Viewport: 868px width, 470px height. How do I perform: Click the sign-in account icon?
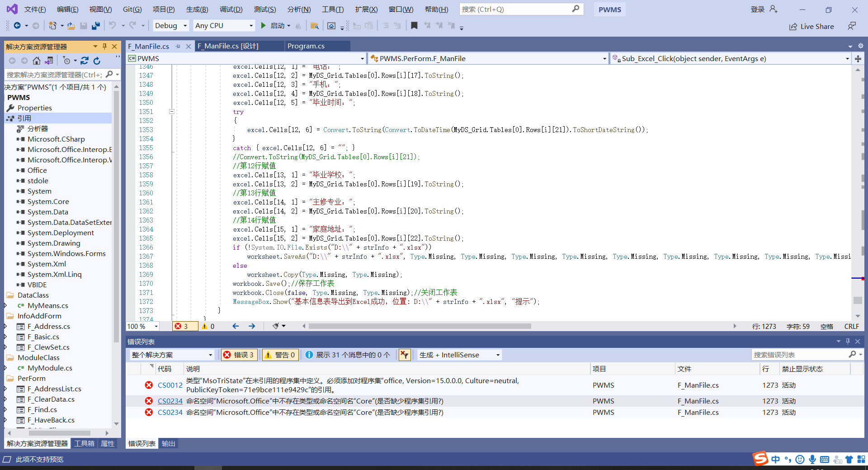(774, 9)
